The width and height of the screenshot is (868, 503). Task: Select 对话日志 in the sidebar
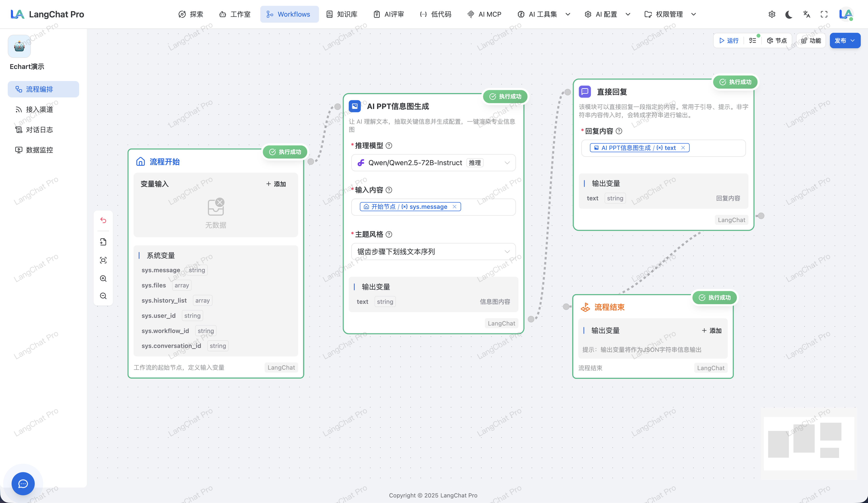click(39, 130)
